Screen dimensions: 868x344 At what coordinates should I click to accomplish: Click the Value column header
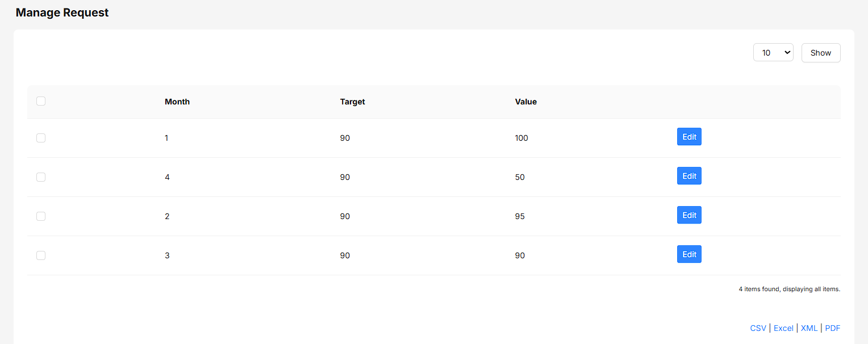[x=526, y=102]
